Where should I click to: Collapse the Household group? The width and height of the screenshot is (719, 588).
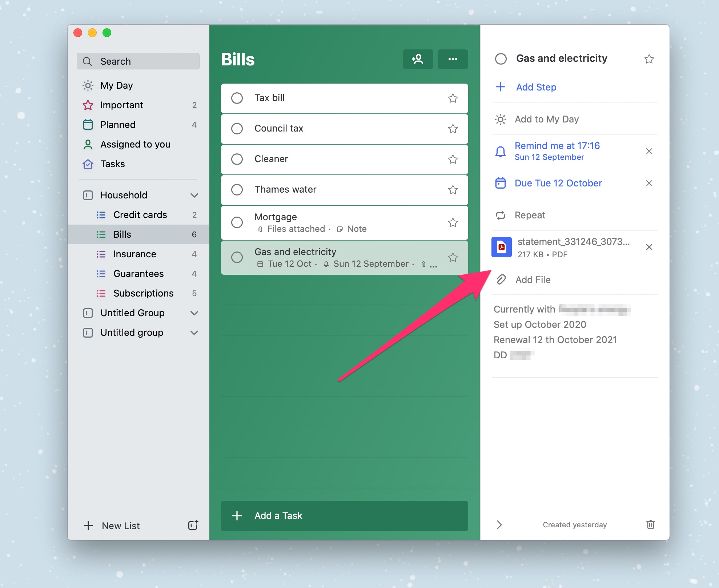pyautogui.click(x=194, y=196)
